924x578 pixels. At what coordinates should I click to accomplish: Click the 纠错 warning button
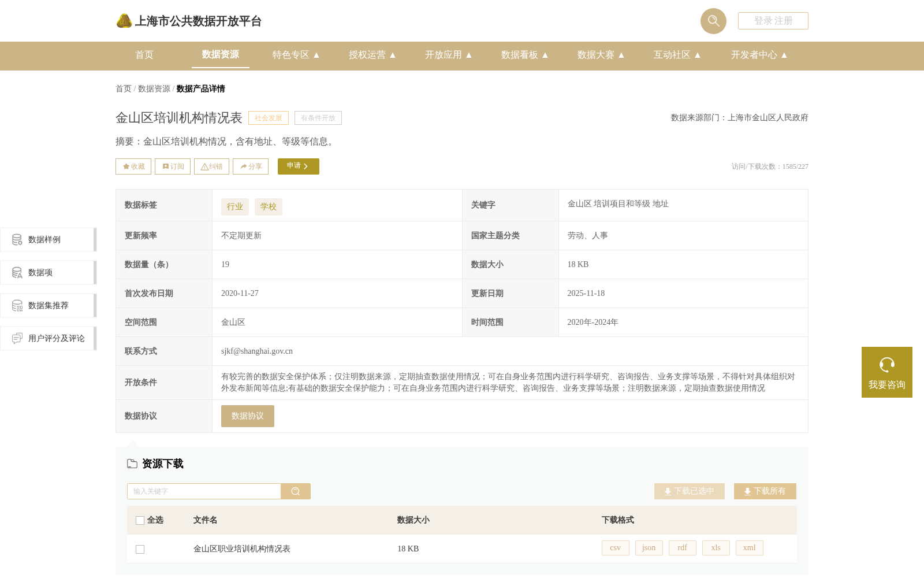pyautogui.click(x=211, y=166)
